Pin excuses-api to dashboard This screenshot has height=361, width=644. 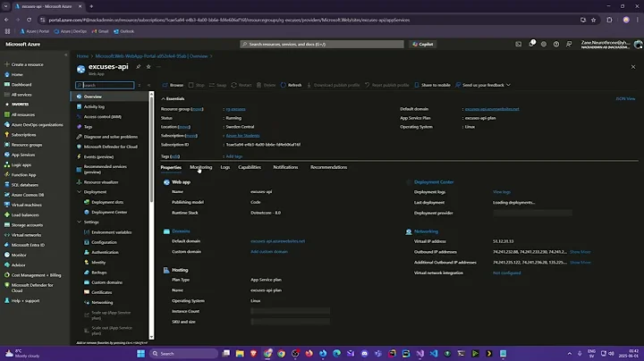click(139, 66)
